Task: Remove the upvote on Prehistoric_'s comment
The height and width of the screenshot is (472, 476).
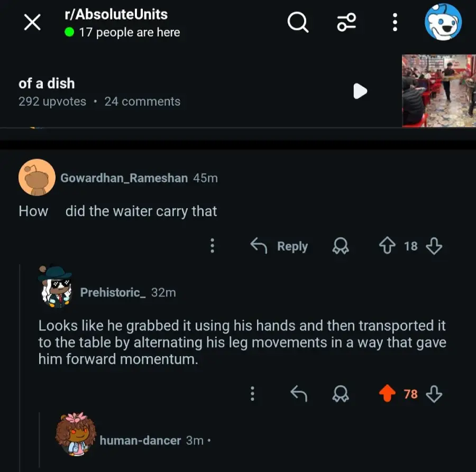Action: pyautogui.click(x=388, y=393)
